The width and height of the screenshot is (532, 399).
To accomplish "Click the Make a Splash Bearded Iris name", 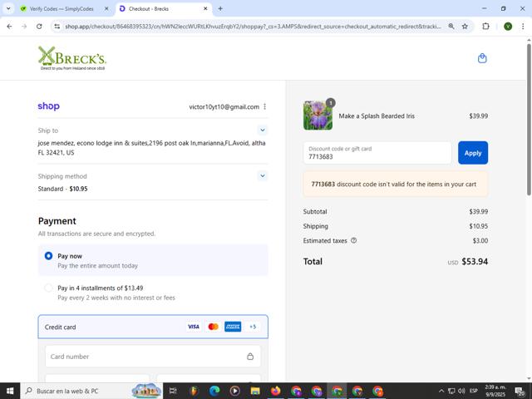I will click(x=377, y=116).
